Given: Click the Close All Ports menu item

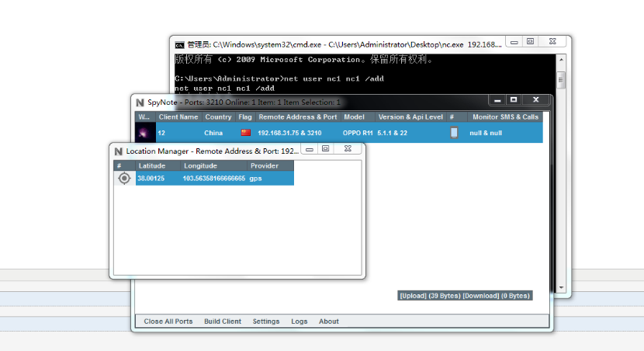Looking at the screenshot, I should 168,321.
